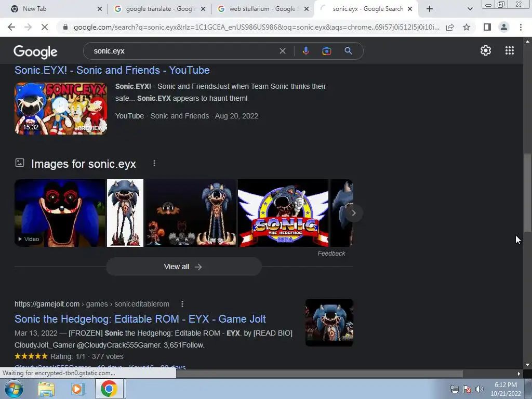Click the forward navigation arrow

tap(28, 27)
